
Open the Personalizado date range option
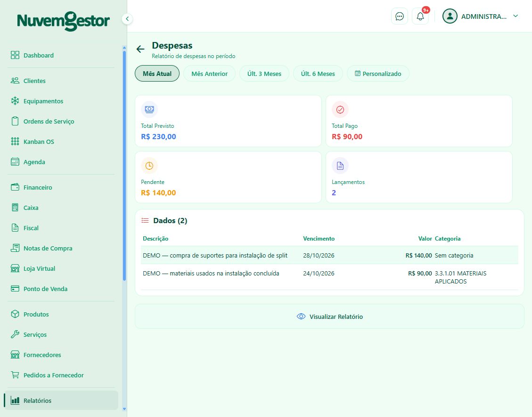point(378,74)
